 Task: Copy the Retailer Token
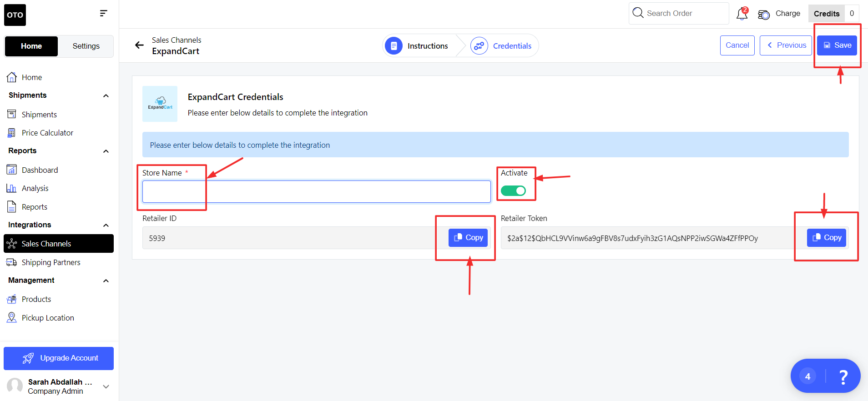(827, 238)
